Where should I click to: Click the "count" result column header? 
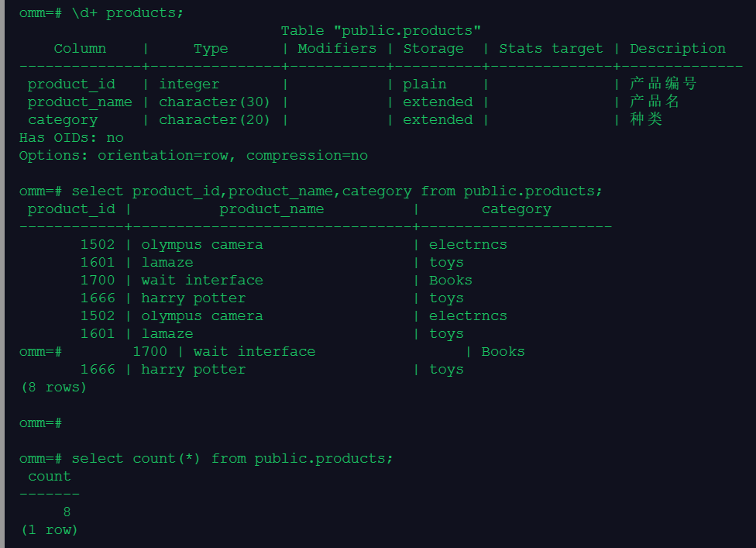tap(50, 477)
